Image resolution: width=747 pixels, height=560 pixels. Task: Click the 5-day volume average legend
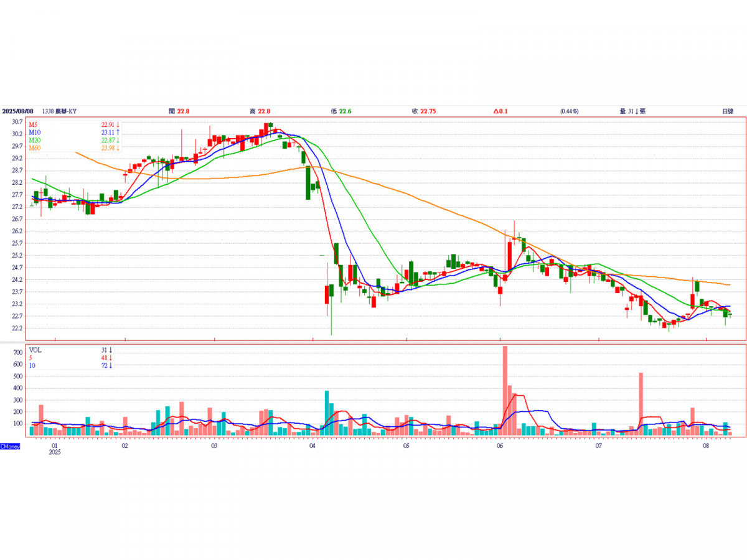[70, 358]
